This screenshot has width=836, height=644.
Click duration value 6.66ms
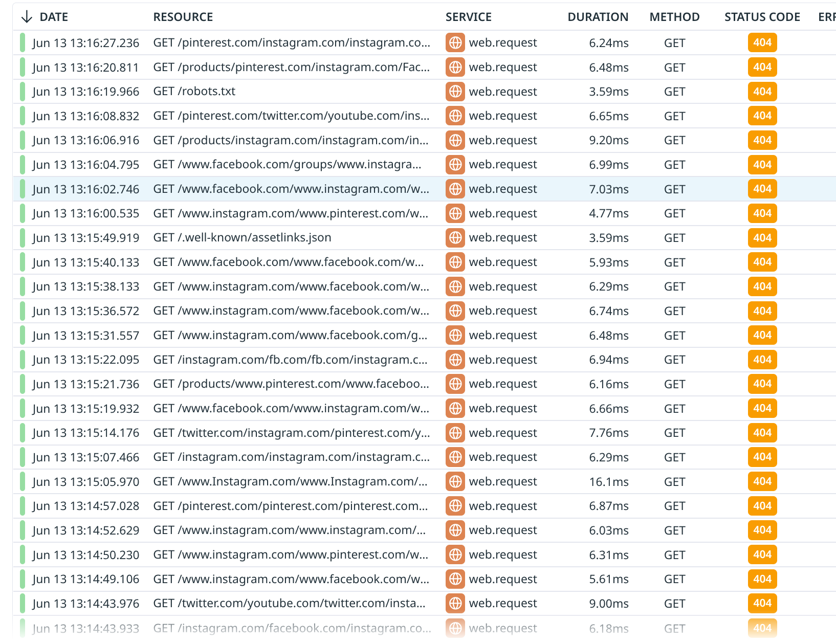(x=609, y=408)
